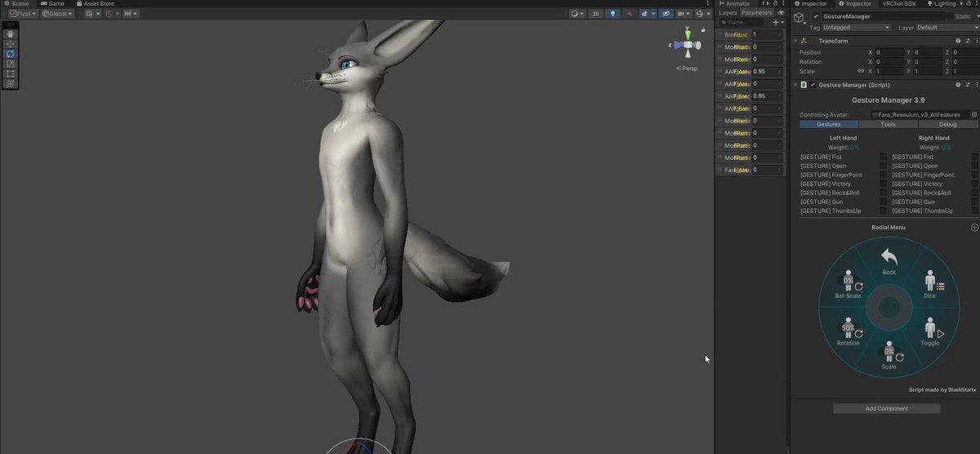Check Left Hand ThumbsUp gesture checkbox
Image resolution: width=980 pixels, height=454 pixels.
coord(883,211)
